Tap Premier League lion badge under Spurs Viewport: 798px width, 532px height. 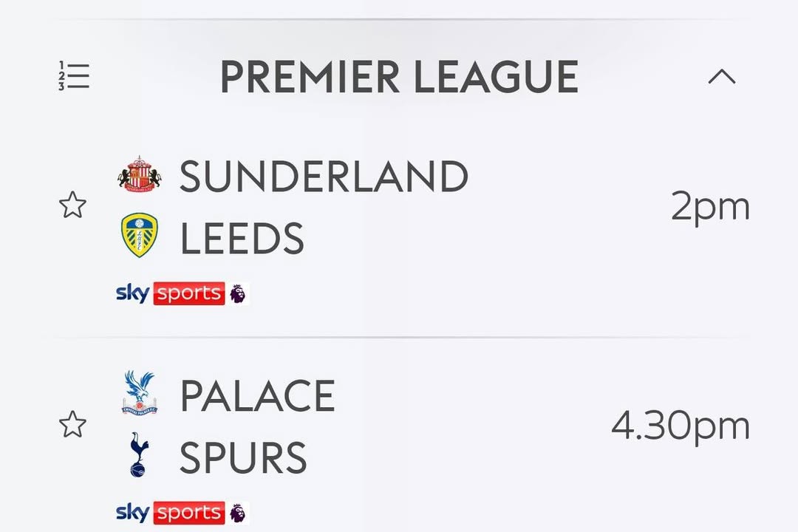(x=238, y=513)
